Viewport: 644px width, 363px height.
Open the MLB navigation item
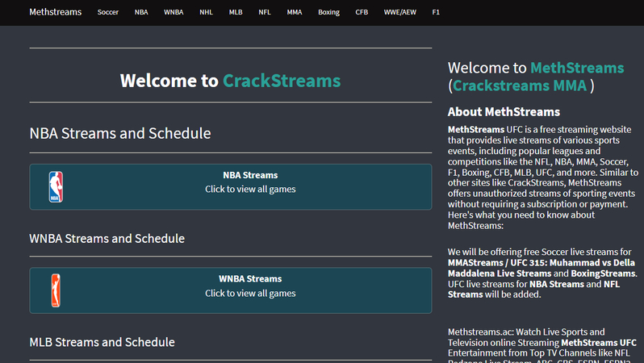(236, 12)
